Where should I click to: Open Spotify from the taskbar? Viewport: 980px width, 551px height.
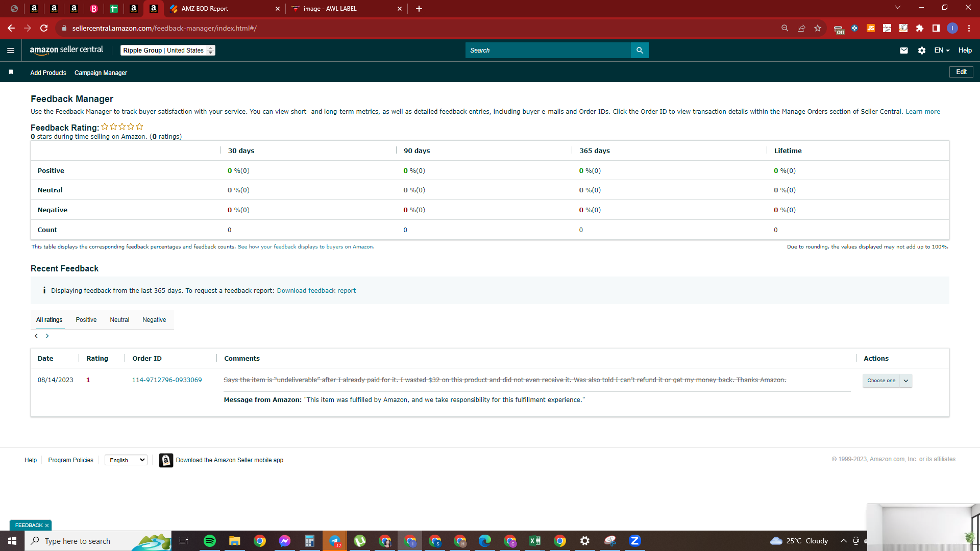(210, 541)
